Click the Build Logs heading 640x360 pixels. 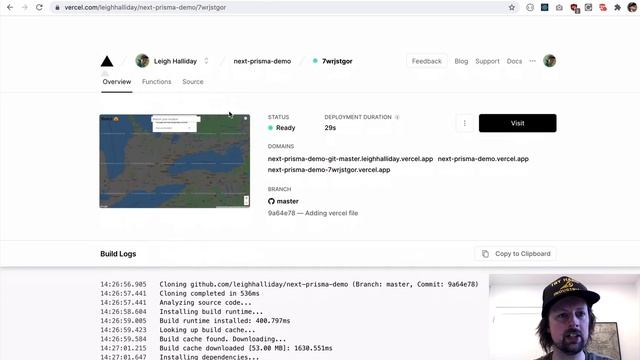pos(118,254)
